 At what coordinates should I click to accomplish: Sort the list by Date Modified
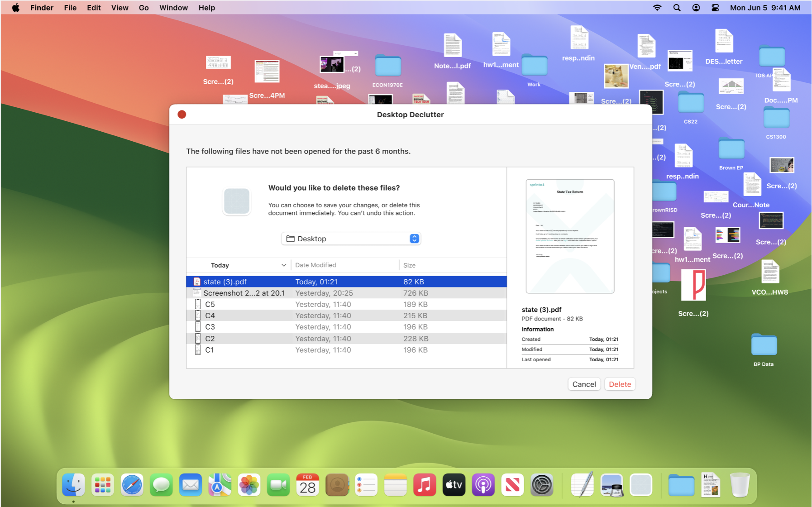pos(315,265)
